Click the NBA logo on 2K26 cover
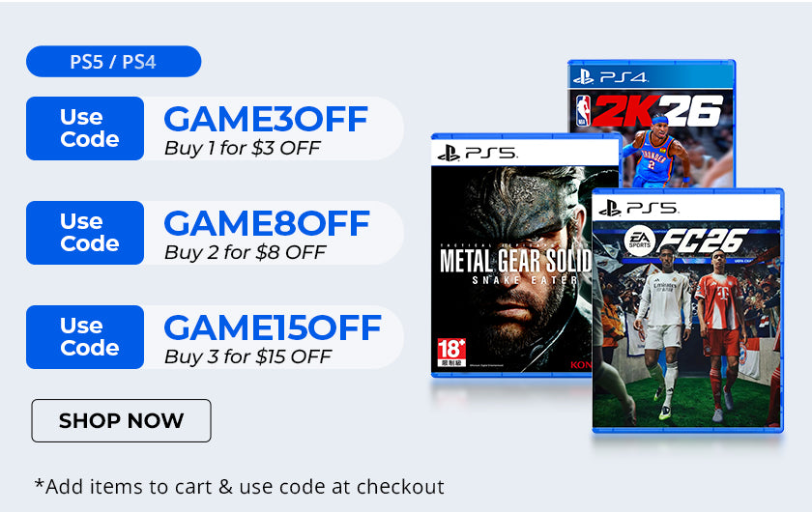Screen dimensions: 812x512 582,111
